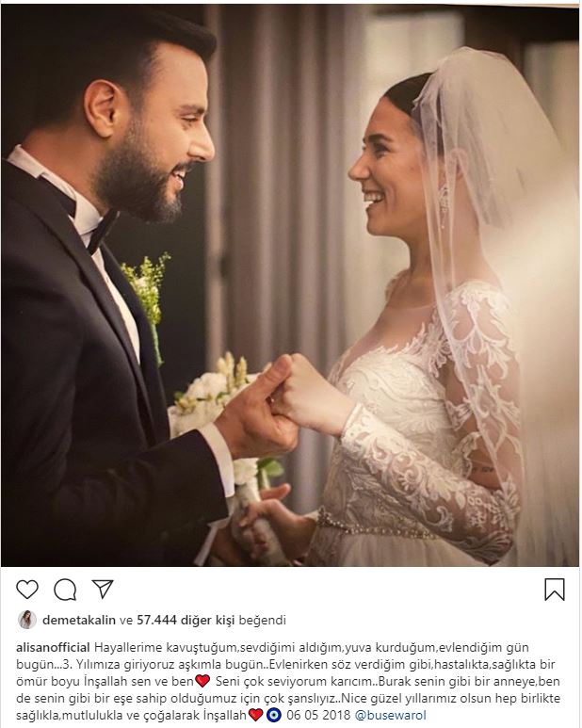Follow the @busewarol mention link
This screenshot has width=582, height=728.
point(390,715)
